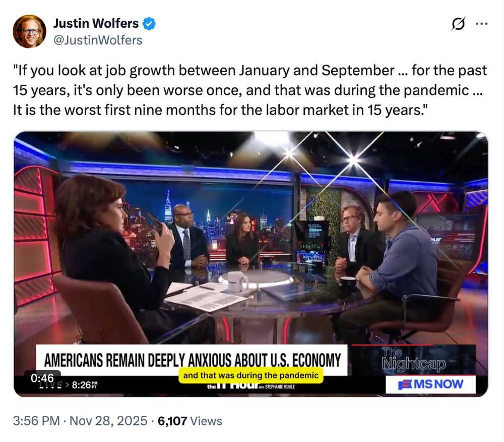View the 6,107 Views analytics

190,421
